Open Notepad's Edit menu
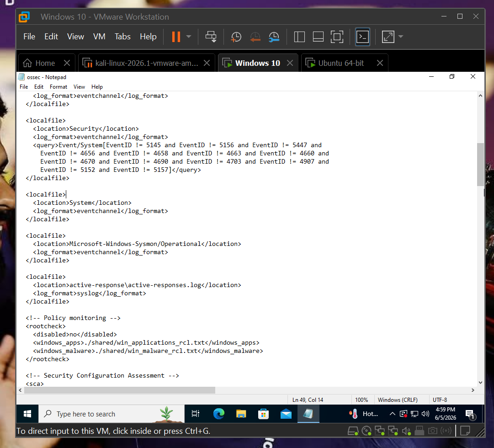The width and height of the screenshot is (494, 448). click(39, 87)
